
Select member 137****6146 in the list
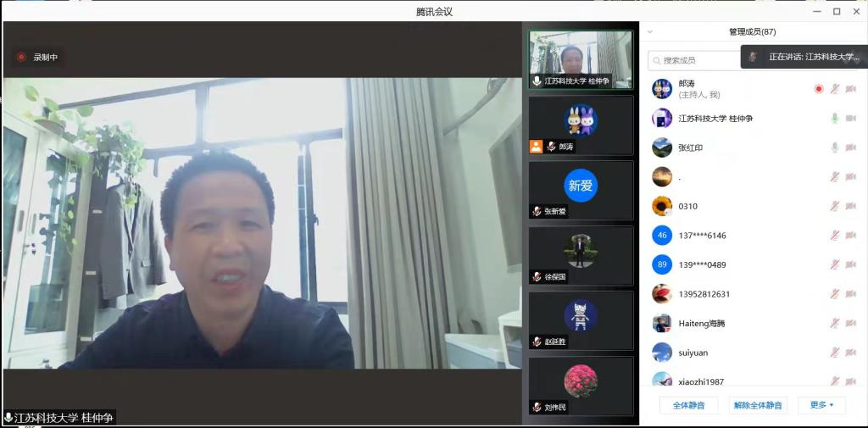(702, 236)
